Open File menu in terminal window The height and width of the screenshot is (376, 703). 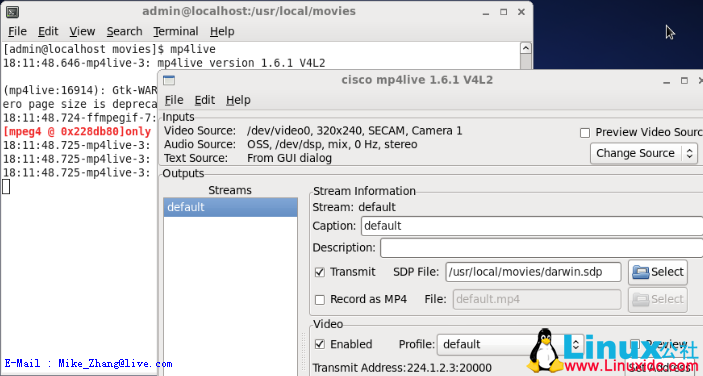point(17,31)
